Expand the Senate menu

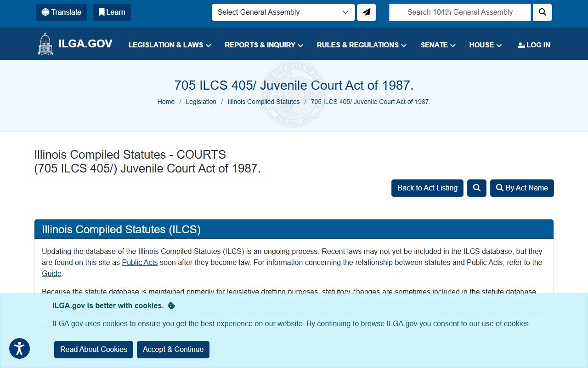(438, 45)
